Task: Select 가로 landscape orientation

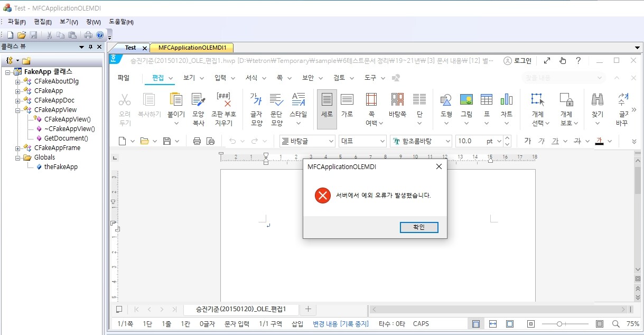Action: pyautogui.click(x=347, y=99)
